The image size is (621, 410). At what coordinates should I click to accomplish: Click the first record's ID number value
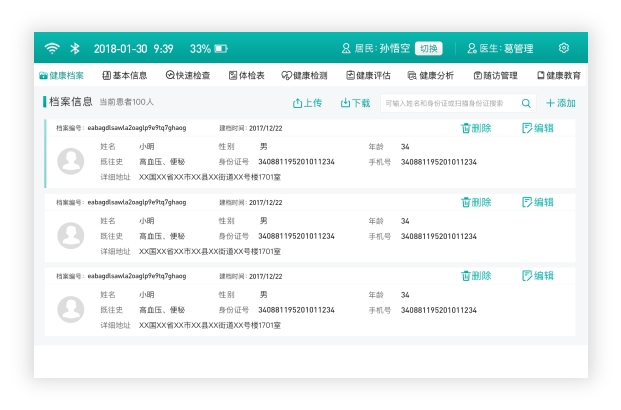click(296, 162)
